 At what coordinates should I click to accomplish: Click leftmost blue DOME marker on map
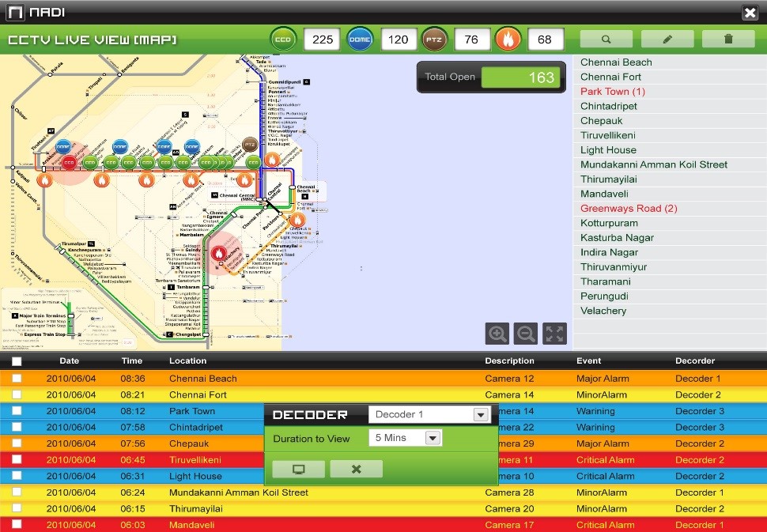coord(63,147)
